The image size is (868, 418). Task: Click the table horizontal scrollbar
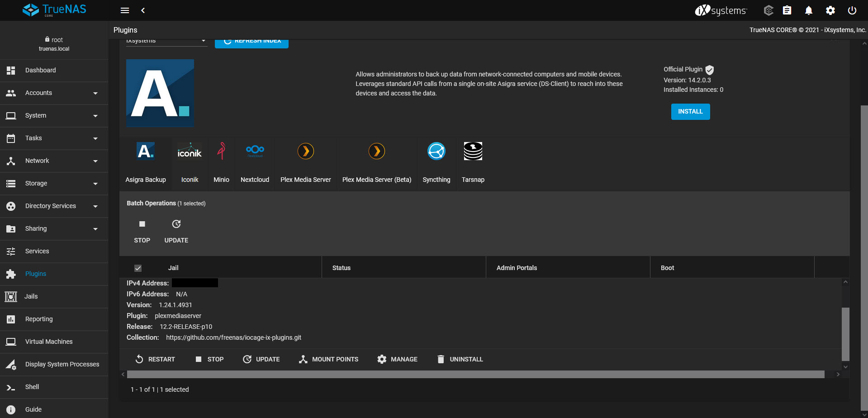[x=475, y=374]
